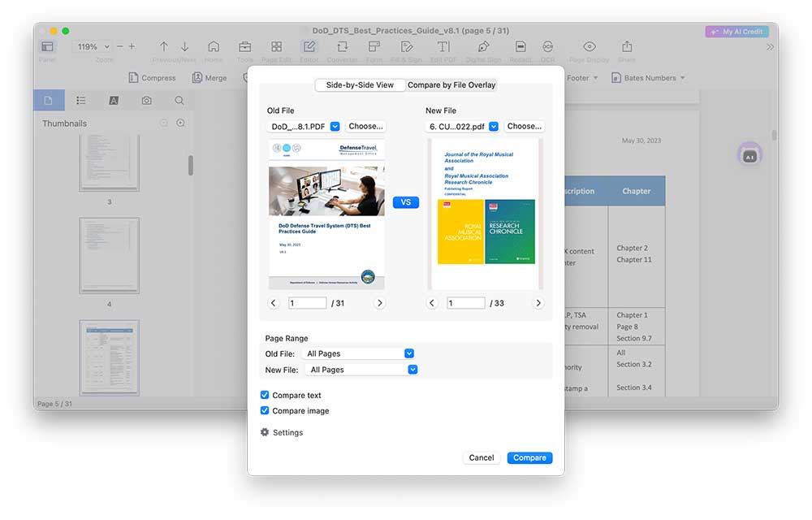Click the zoom out minus button
This screenshot has height=520, width=812.
coord(119,46)
